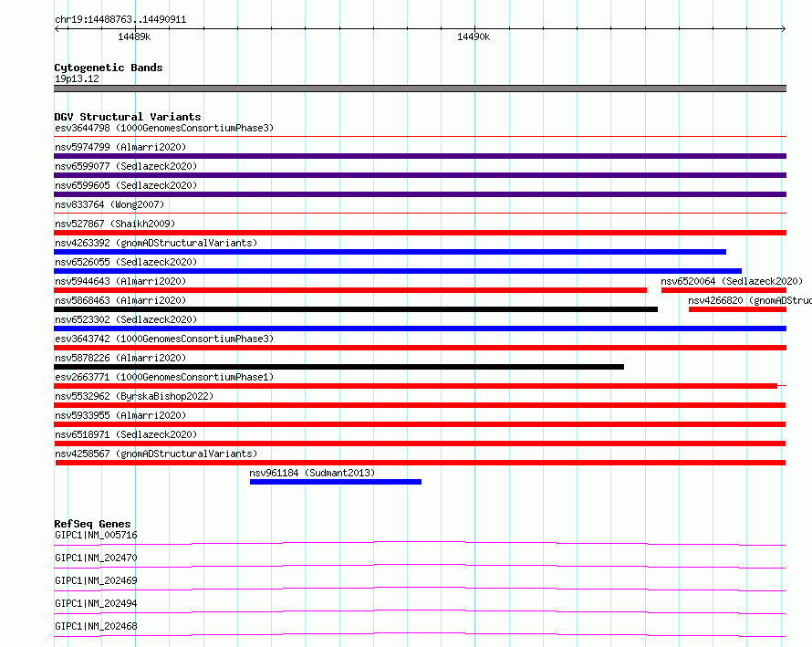The height and width of the screenshot is (647, 812).
Task: Select the nsv6520064 (Sedlazeck2020) label
Action: pos(732,281)
